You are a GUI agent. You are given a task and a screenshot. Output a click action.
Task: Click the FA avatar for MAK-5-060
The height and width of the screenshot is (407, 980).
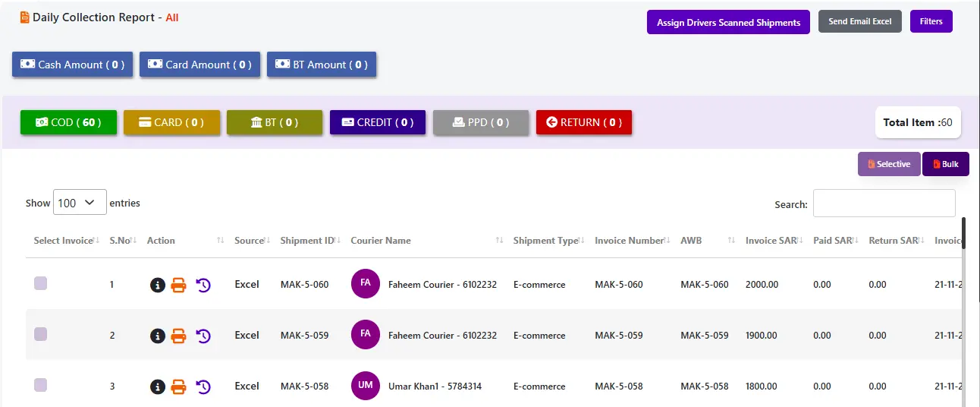click(x=365, y=283)
